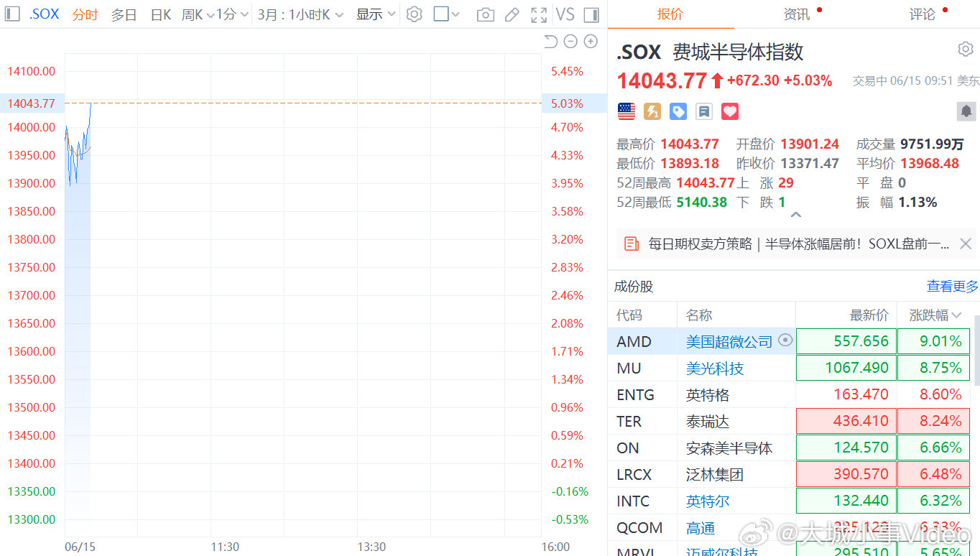Sort by 代码 column header

click(629, 315)
